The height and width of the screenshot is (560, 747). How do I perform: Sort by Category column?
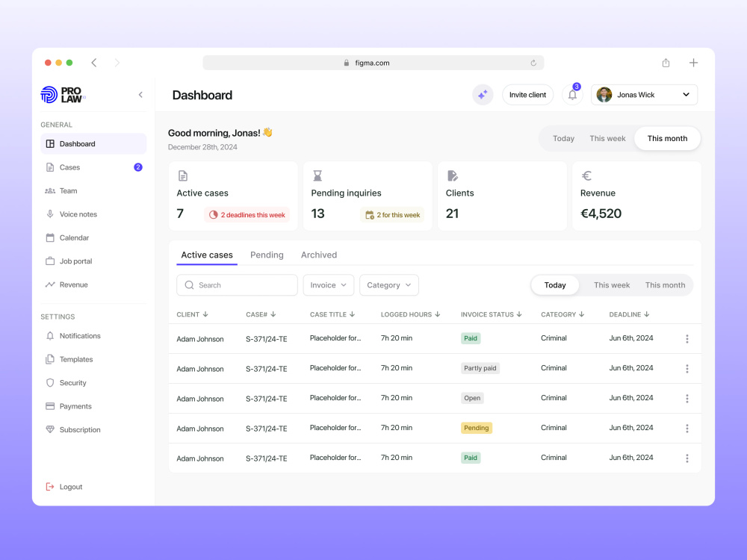(x=562, y=314)
